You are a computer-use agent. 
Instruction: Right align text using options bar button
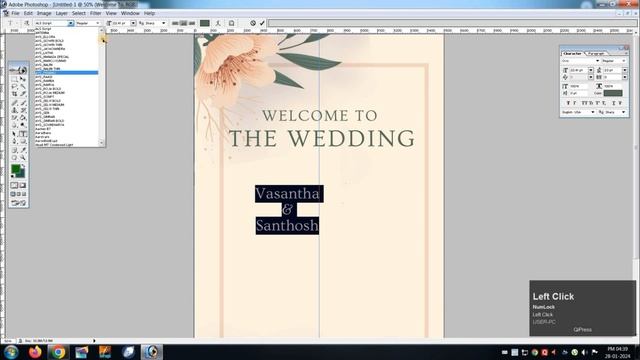click(191, 23)
